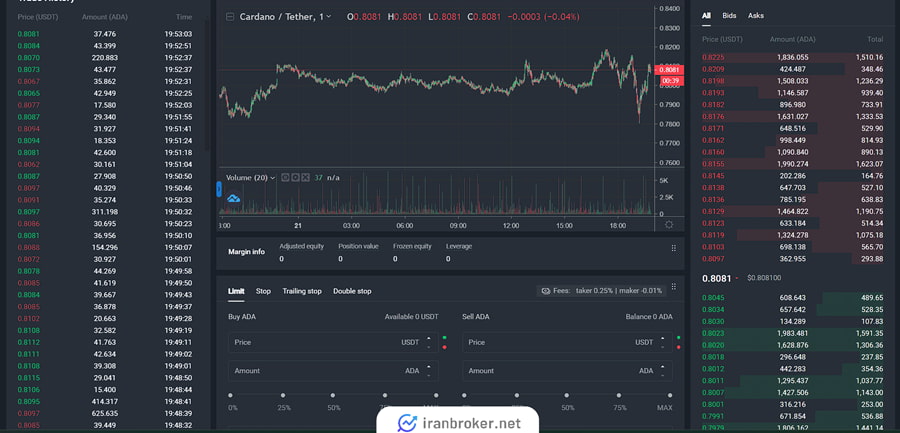Click the red dot beside the Buy ADA price
The height and width of the screenshot is (433, 900).
pos(444,347)
